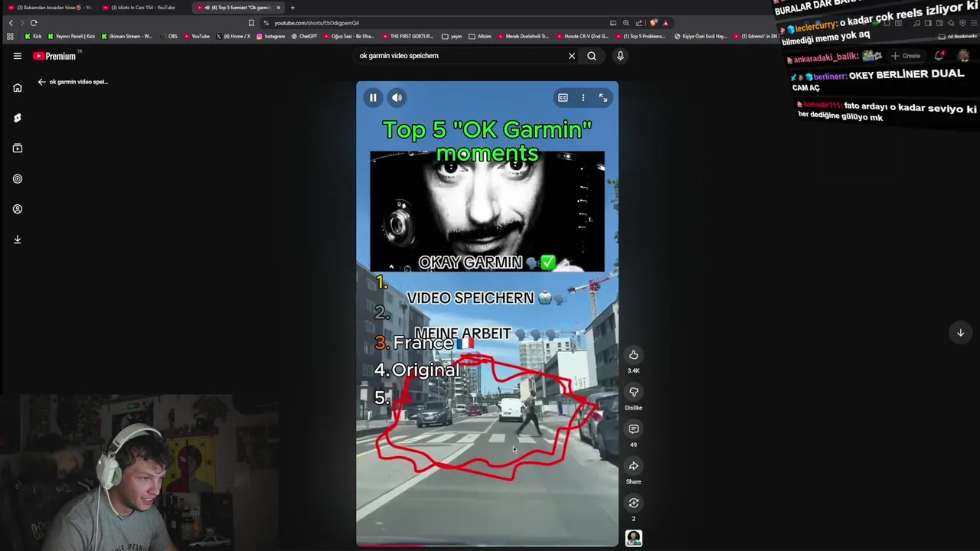Like the Short with 3.4K likes
The width and height of the screenshot is (980, 551).
[633, 355]
